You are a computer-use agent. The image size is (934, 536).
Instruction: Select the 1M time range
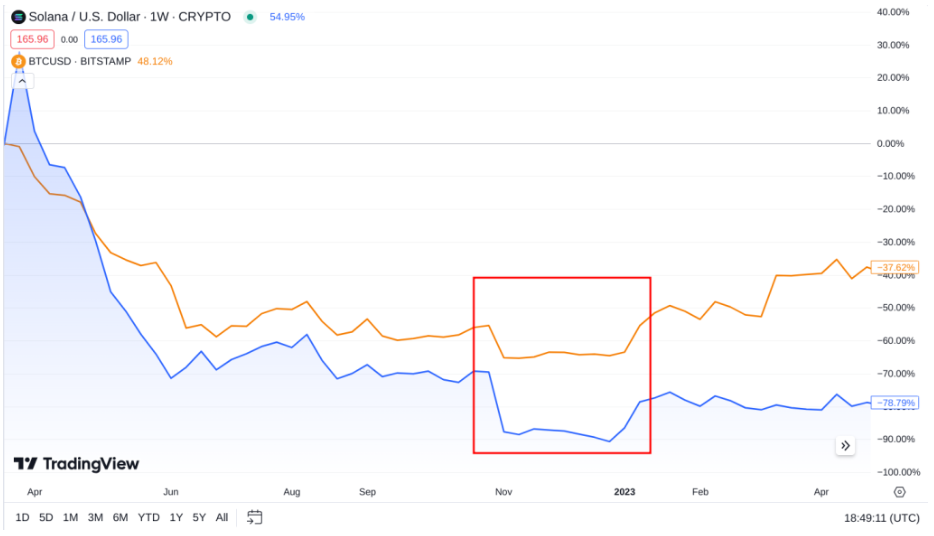tap(70, 518)
